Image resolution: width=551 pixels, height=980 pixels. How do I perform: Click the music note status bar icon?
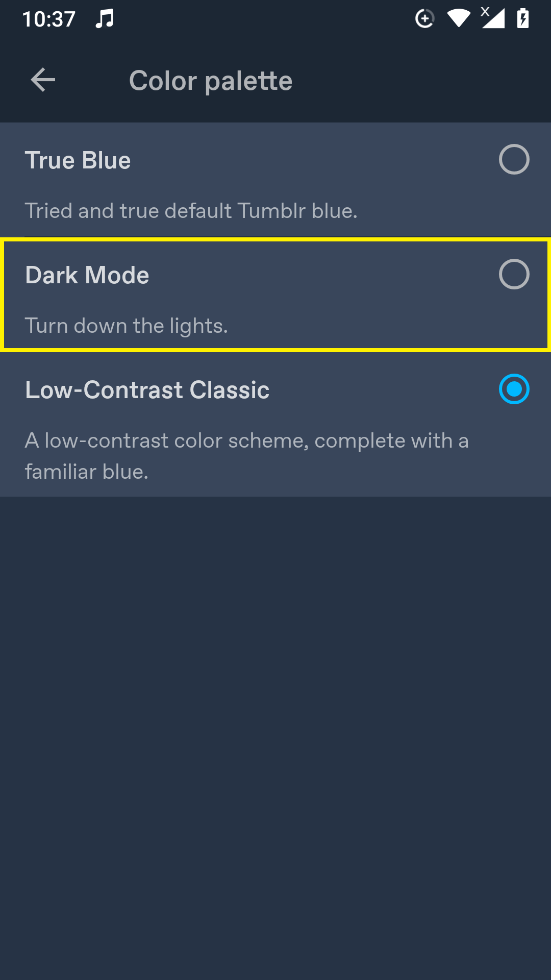click(105, 18)
